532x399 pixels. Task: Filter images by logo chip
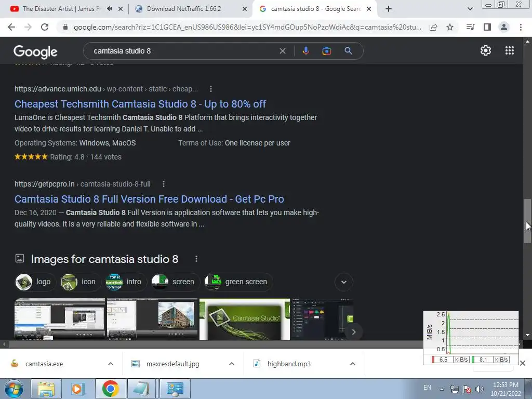[x=35, y=282]
